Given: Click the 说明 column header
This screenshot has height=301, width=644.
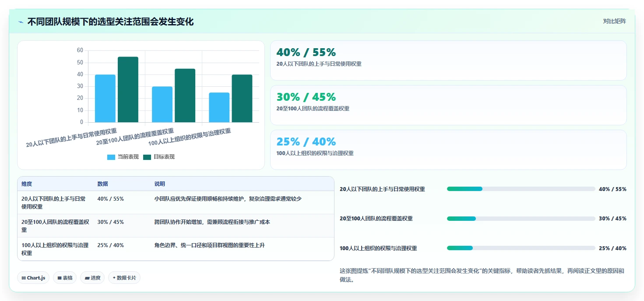Looking at the screenshot, I should (x=160, y=184).
